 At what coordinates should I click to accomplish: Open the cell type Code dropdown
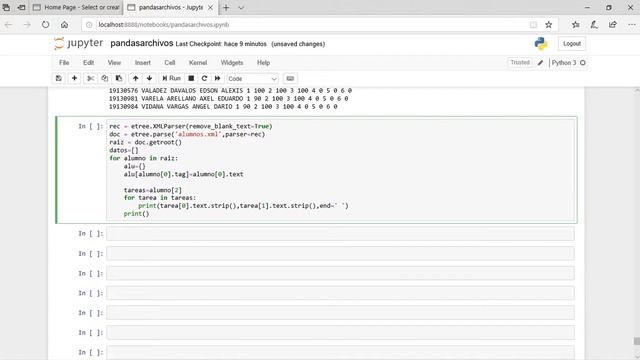[x=252, y=79]
